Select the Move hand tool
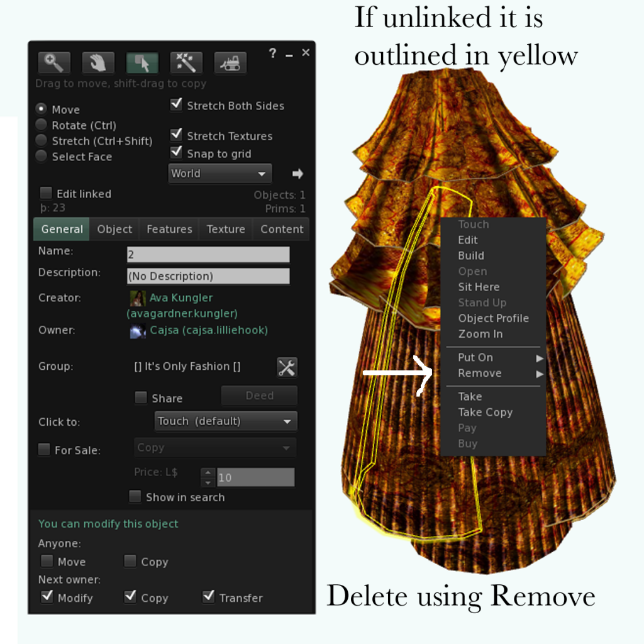Screen dimensions: 644x644 coord(97,62)
